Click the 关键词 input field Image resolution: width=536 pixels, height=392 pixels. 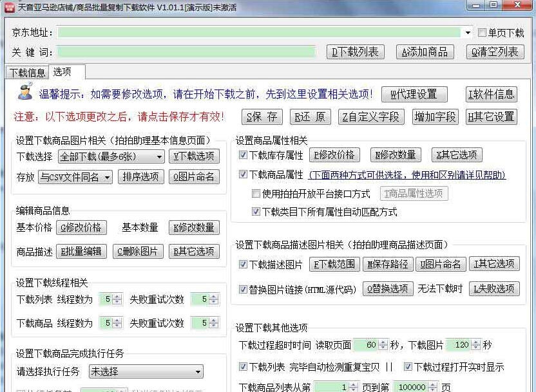click(187, 52)
